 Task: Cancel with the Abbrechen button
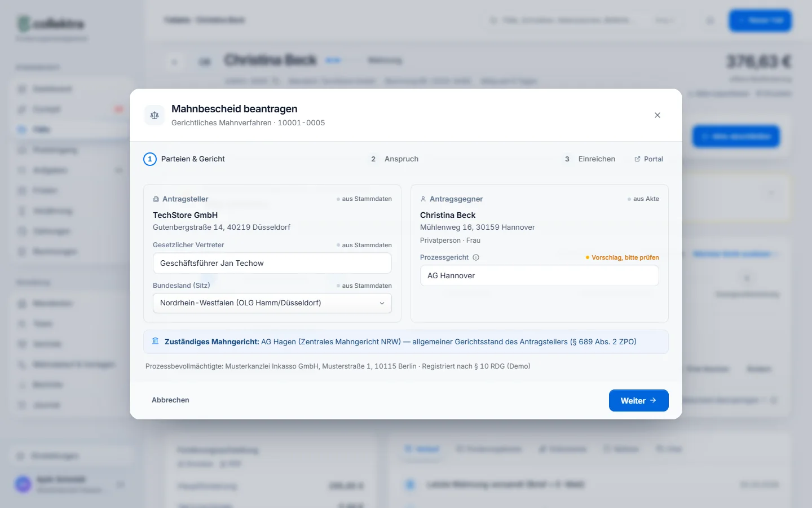[x=170, y=400]
